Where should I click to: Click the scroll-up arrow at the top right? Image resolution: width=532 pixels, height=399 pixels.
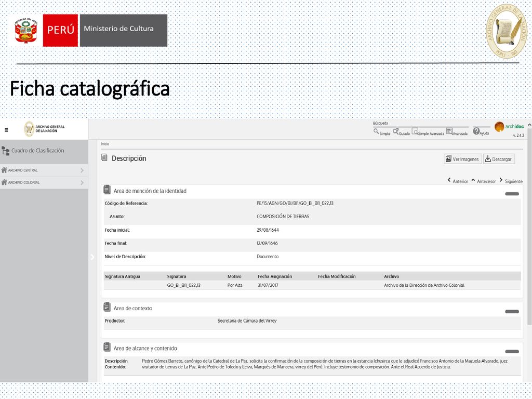(529, 125)
